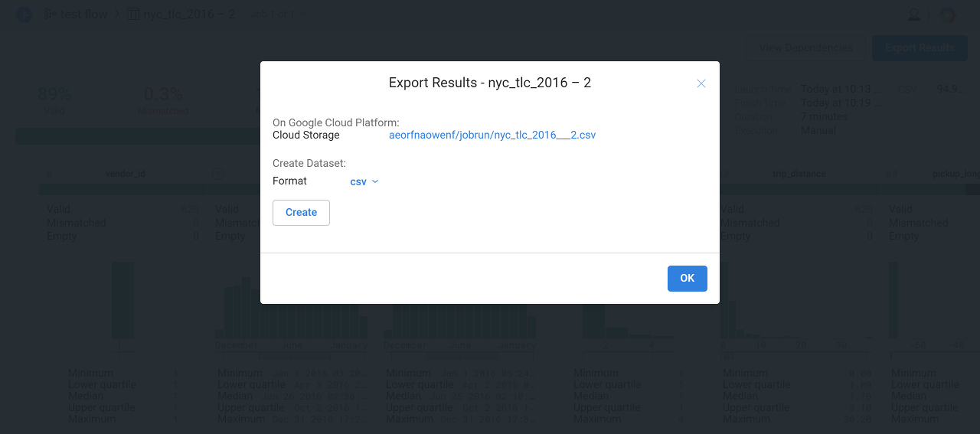Open the nyc_tlc_2016___2.csv Cloud Storage link
980x434 pixels.
coord(492,135)
